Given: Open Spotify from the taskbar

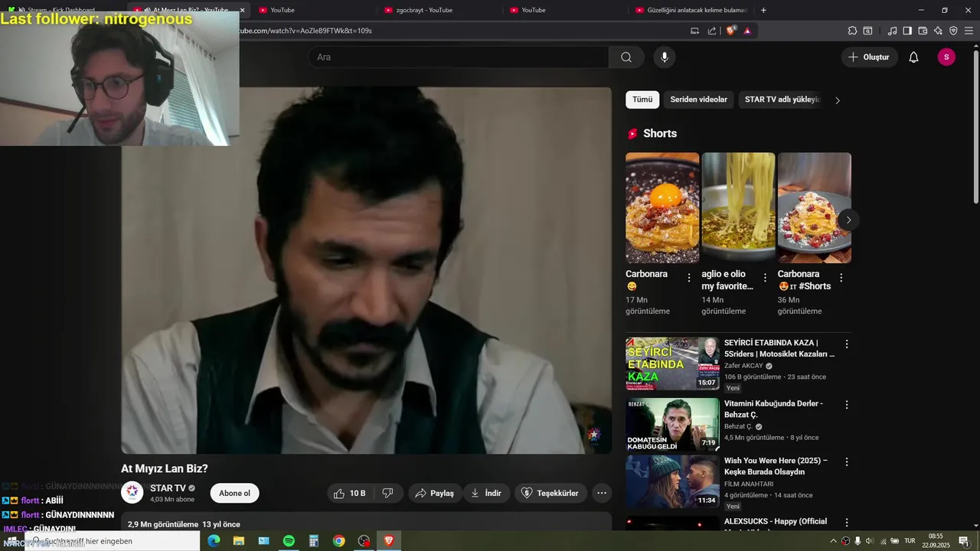Looking at the screenshot, I should pyautogui.click(x=289, y=541).
